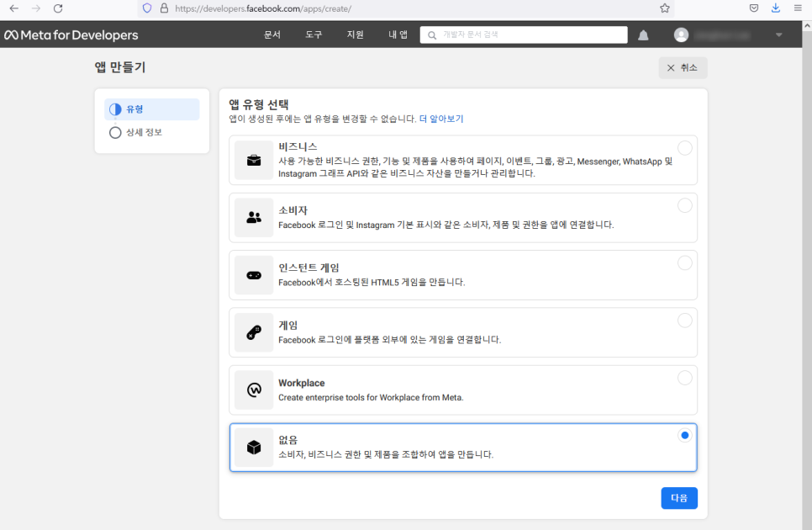
Task: Click the Meta for Developers logo
Action: click(x=71, y=34)
